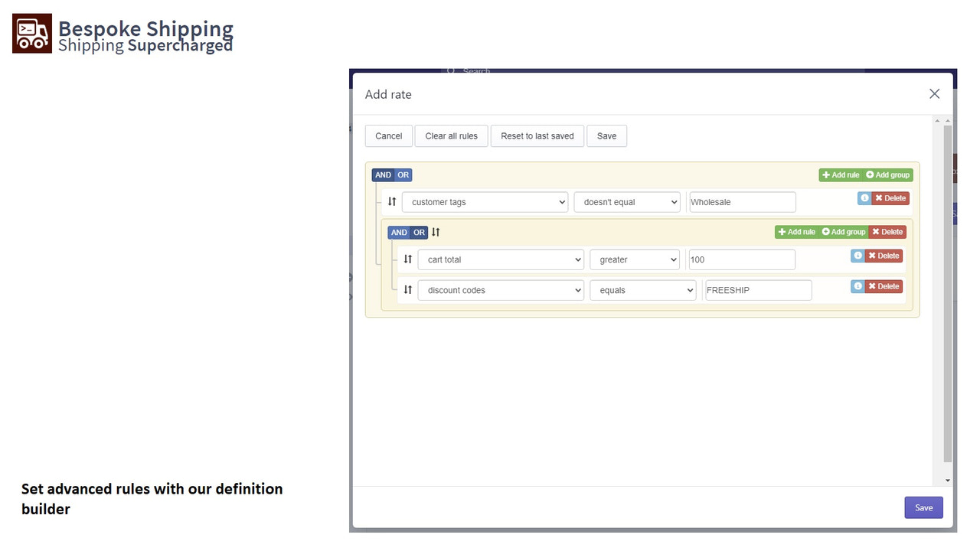Open the greater comparison operator dropdown
This screenshot has height=551, width=980.
coord(634,259)
